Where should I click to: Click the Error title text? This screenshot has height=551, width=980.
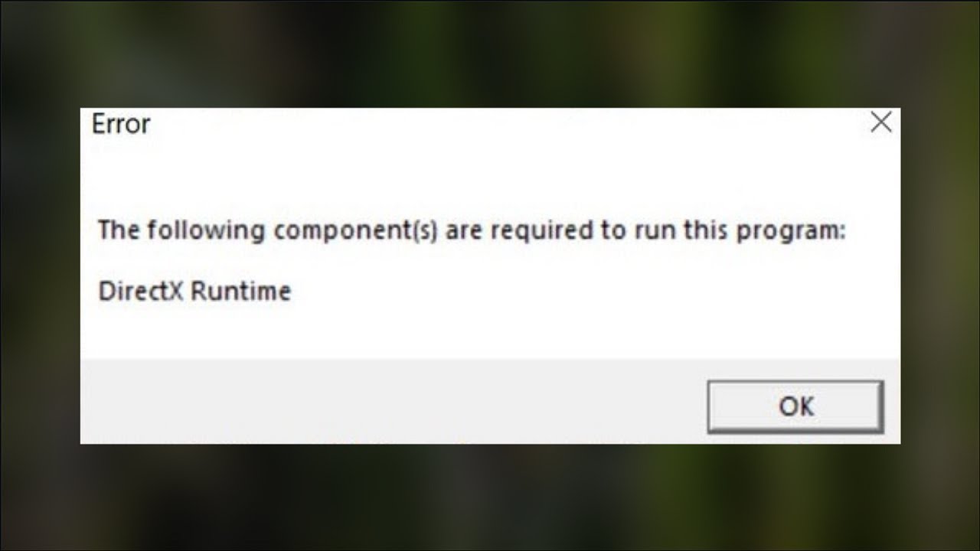click(120, 124)
